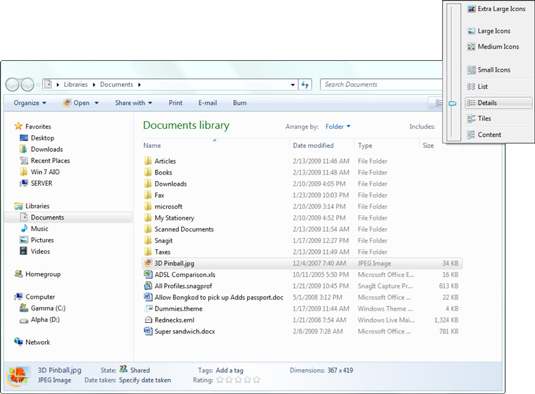Open the Arrange by Folder dropdown
Viewport: 535px width, 394px height.
point(338,127)
